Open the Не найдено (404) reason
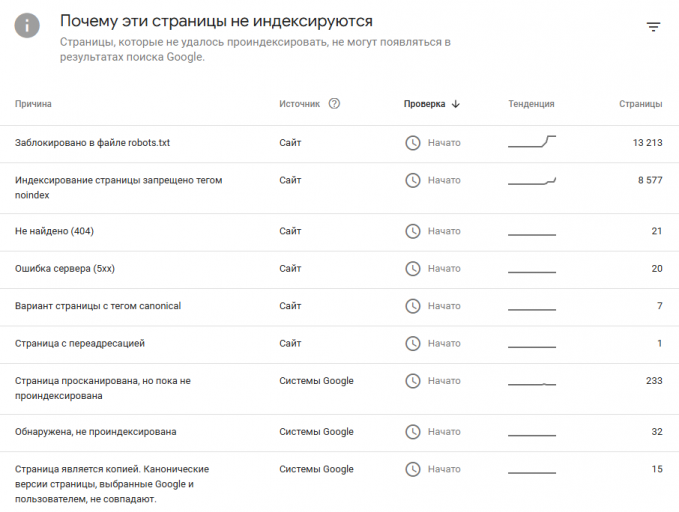Screen dimensions: 679x512 pos(54,231)
